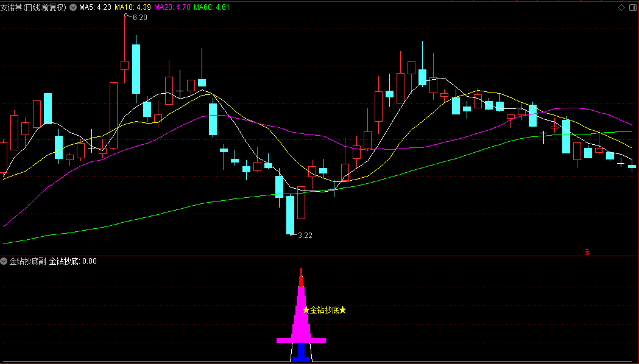
Task: Select the MA60: 4.61 label
Action: (211, 7)
